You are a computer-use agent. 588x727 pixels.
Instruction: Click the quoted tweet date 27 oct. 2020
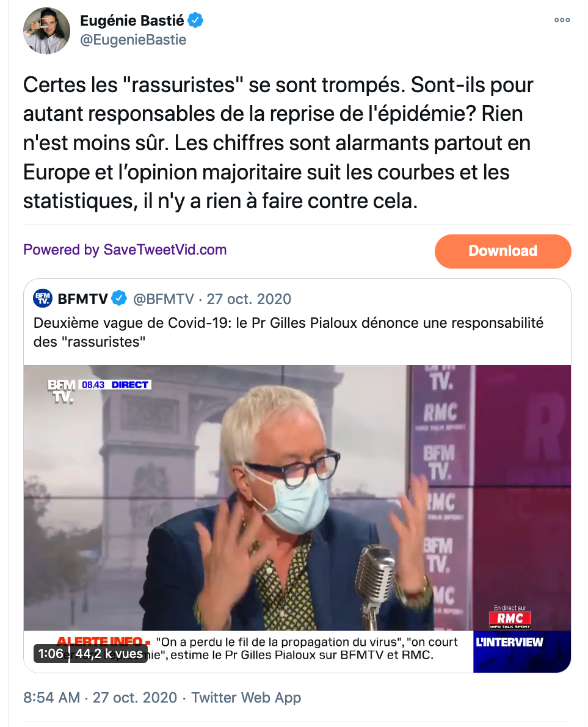point(249,298)
